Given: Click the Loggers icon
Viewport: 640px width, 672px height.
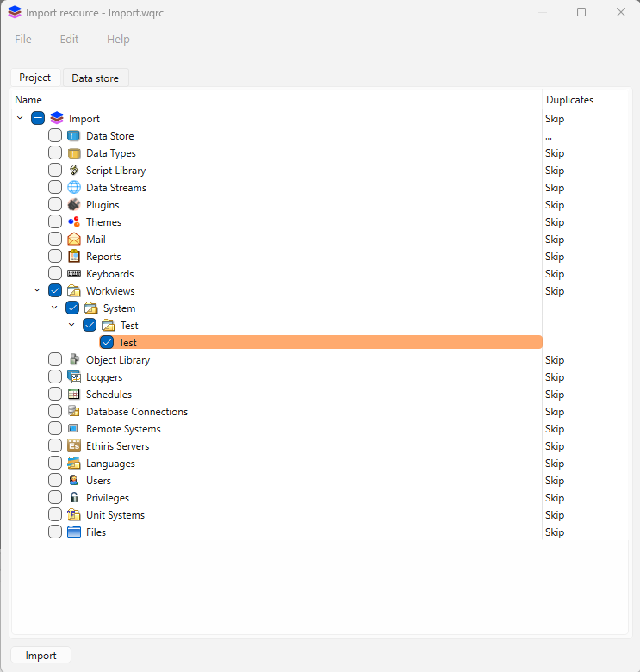Looking at the screenshot, I should [74, 376].
